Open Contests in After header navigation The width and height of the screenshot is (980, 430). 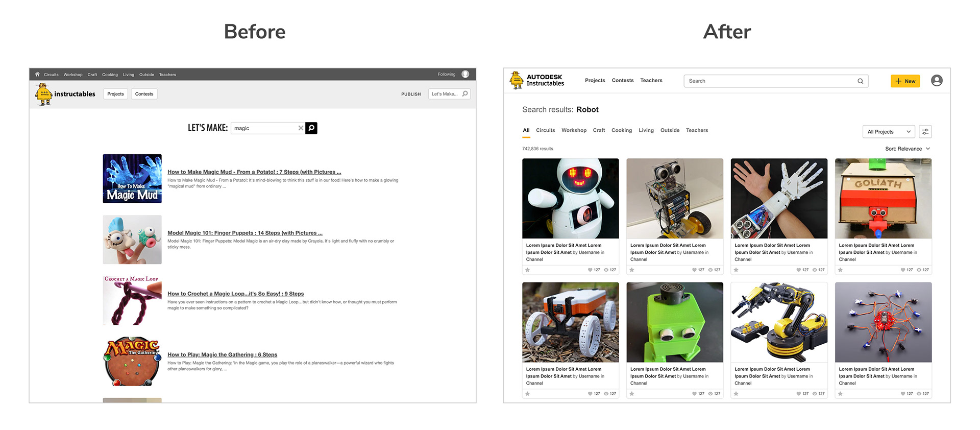point(623,81)
